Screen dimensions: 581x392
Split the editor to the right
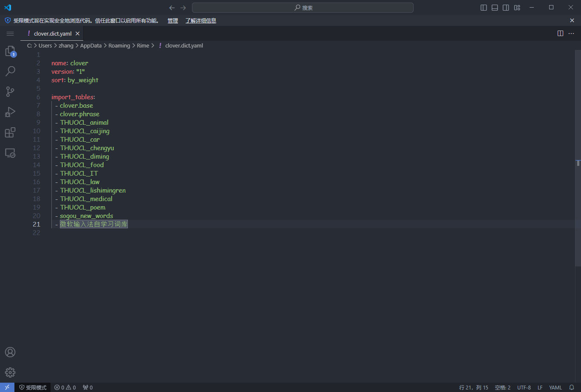560,34
